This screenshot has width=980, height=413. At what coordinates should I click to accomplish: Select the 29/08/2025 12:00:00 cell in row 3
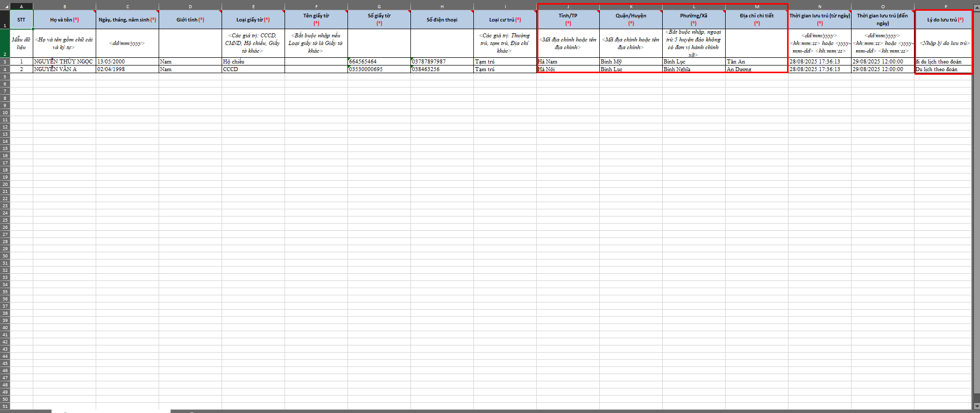(882, 61)
